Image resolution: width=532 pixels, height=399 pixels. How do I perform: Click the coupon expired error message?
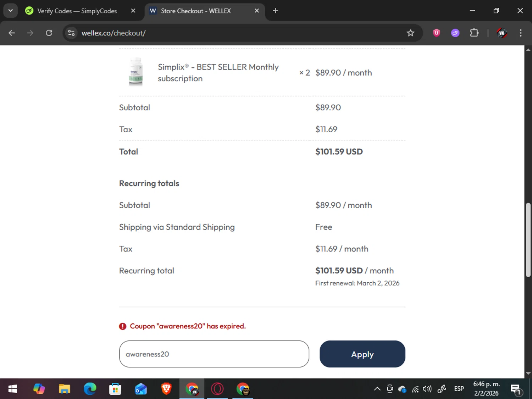coord(188,326)
